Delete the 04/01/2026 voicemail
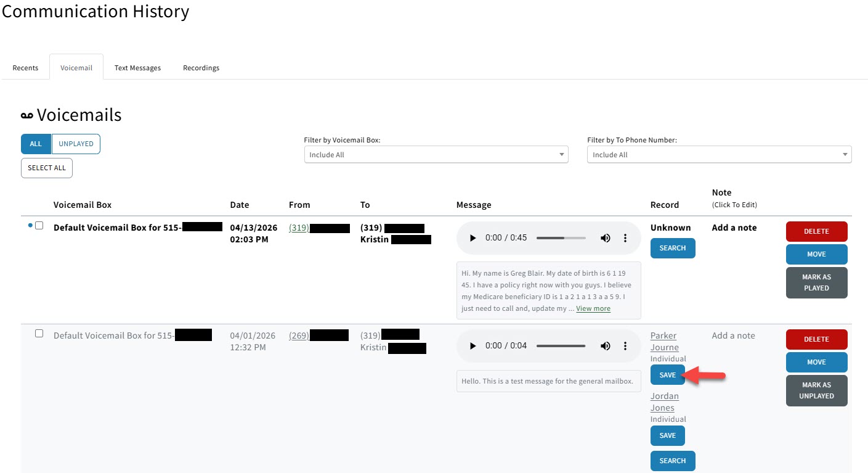Image resolution: width=868 pixels, height=473 pixels. 816,339
